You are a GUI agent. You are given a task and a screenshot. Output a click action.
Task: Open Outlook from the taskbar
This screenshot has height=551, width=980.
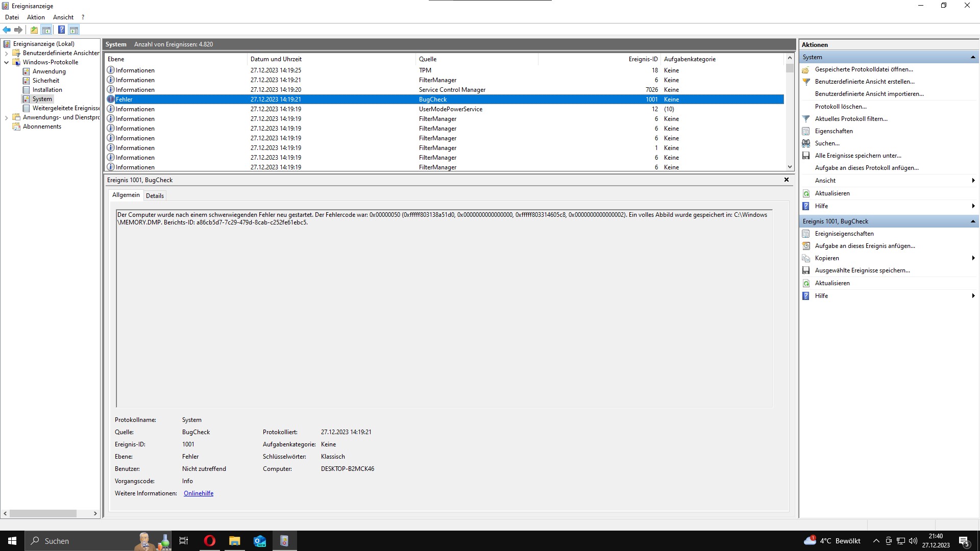[x=260, y=541]
